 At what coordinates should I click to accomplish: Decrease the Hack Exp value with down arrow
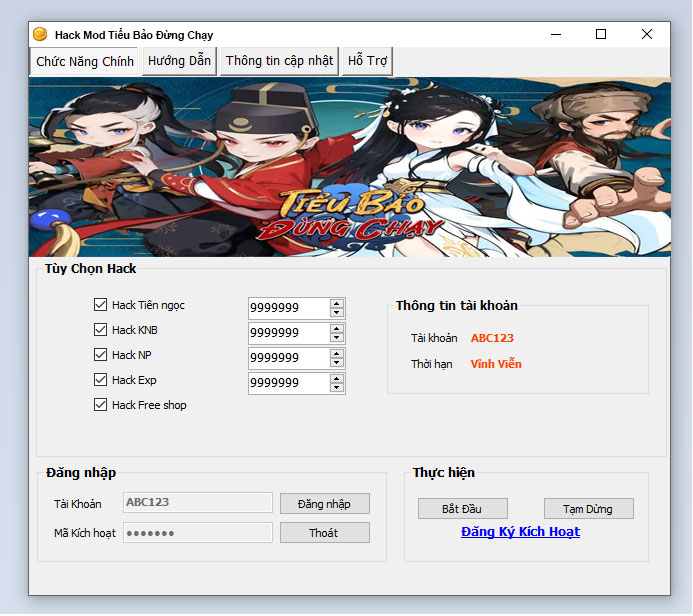[337, 388]
